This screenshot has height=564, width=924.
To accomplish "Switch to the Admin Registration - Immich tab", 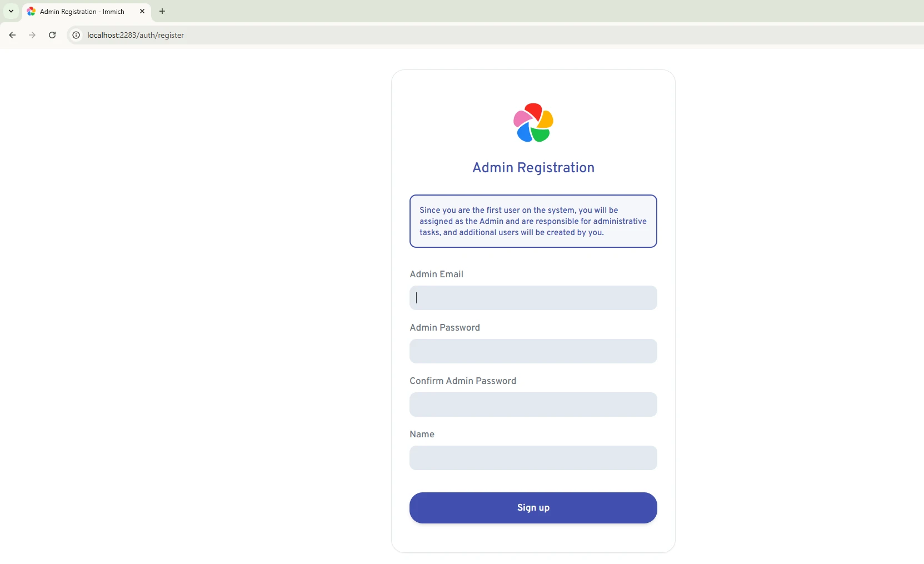I will pyautogui.click(x=82, y=12).
